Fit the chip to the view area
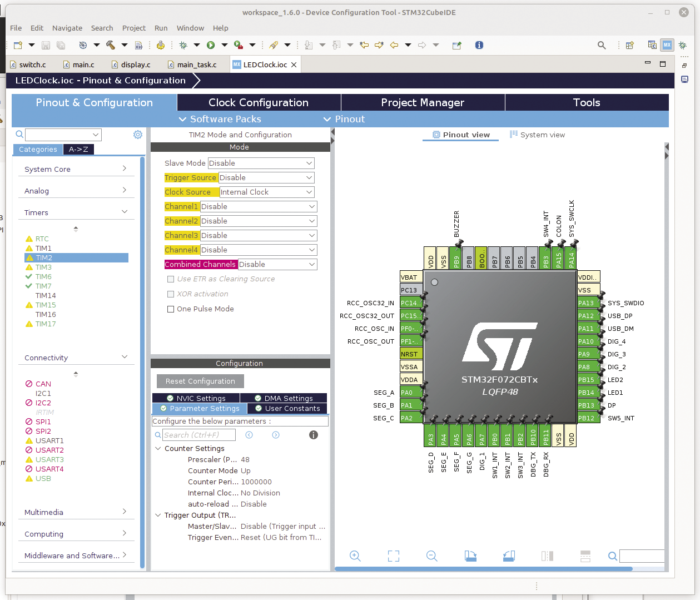The width and height of the screenshot is (700, 600). [x=394, y=556]
